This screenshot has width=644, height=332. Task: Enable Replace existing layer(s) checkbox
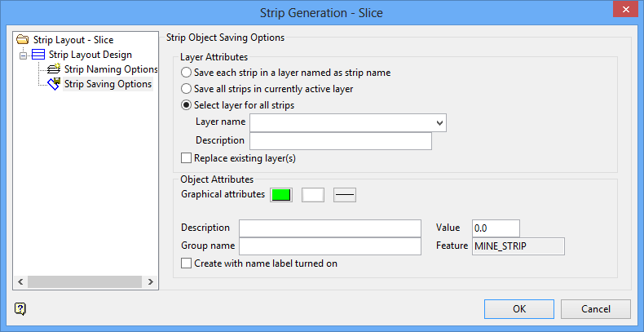click(x=187, y=157)
